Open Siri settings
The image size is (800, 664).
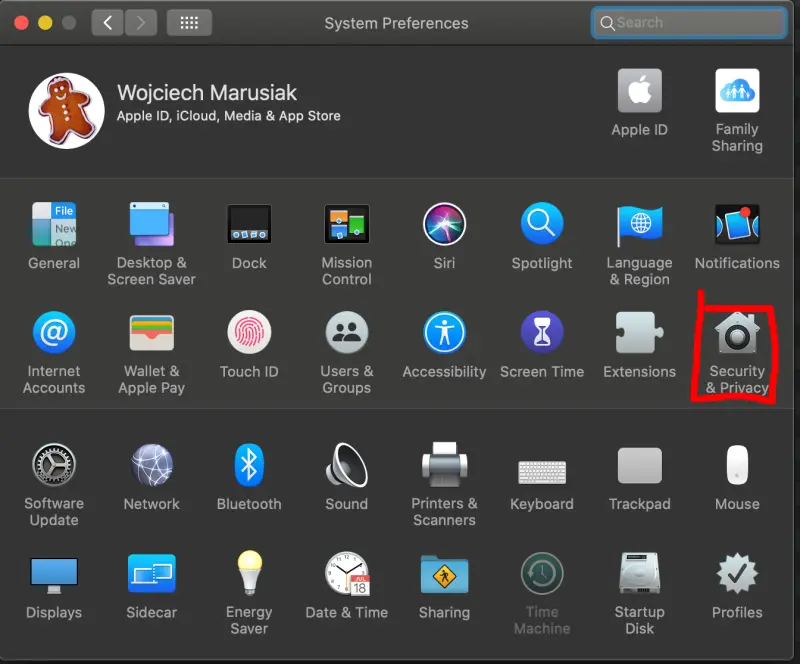pos(444,225)
